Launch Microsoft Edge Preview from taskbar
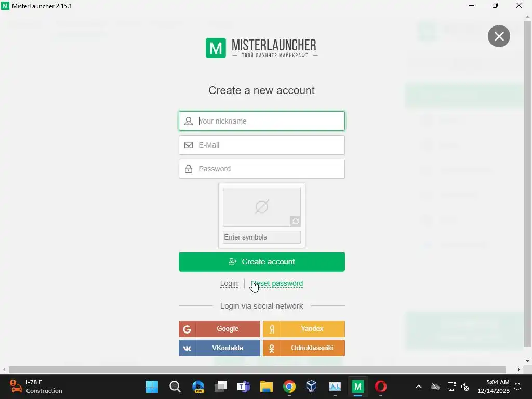Screen dimensions: 532x399 [198, 387]
